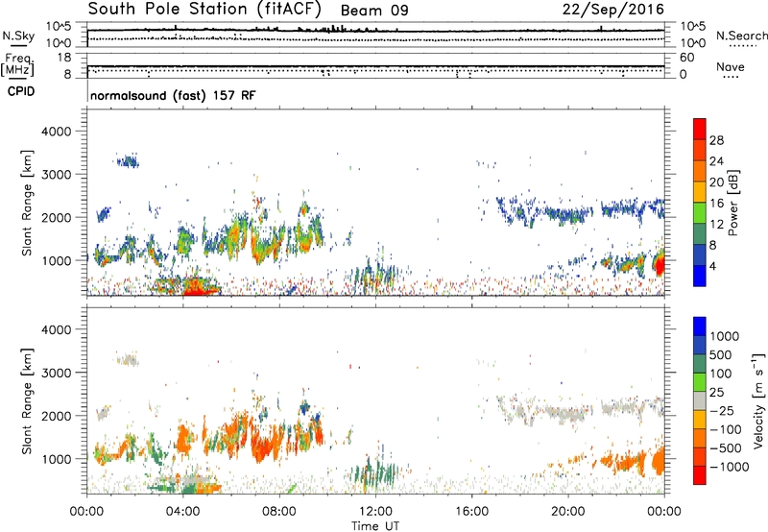This screenshot has height=532, width=768.
Task: Click the '4000' range label in Power panel
Action: click(x=56, y=132)
